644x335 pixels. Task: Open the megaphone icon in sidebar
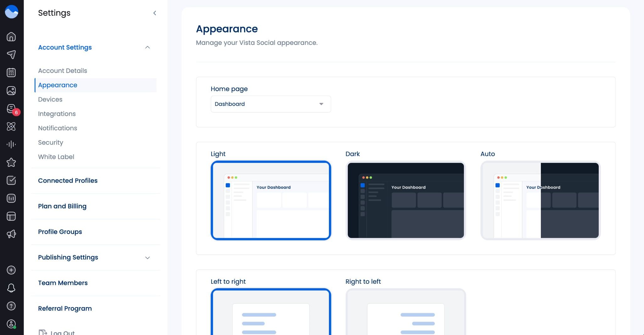point(11,234)
